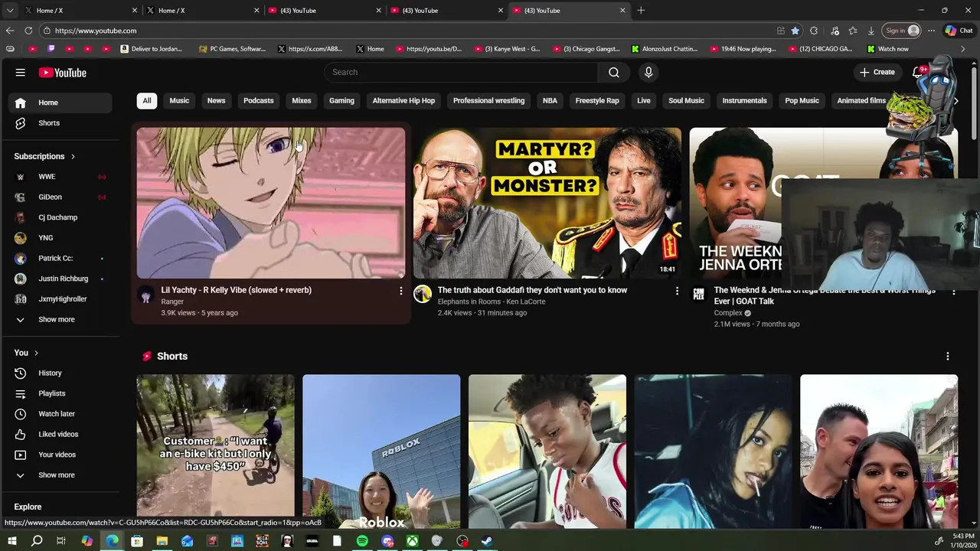
Task: Open the Watch later list
Action: 58,413
